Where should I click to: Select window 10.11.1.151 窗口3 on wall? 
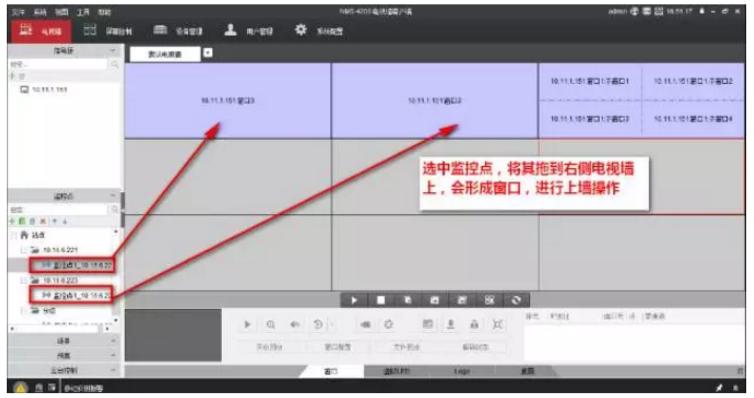(x=228, y=101)
